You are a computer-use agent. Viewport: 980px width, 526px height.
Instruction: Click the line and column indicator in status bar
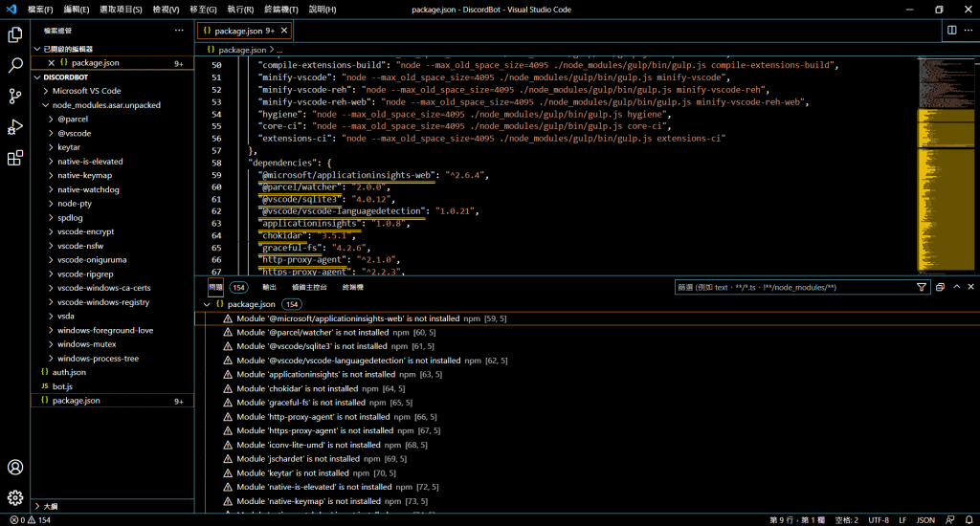pyautogui.click(x=797, y=519)
